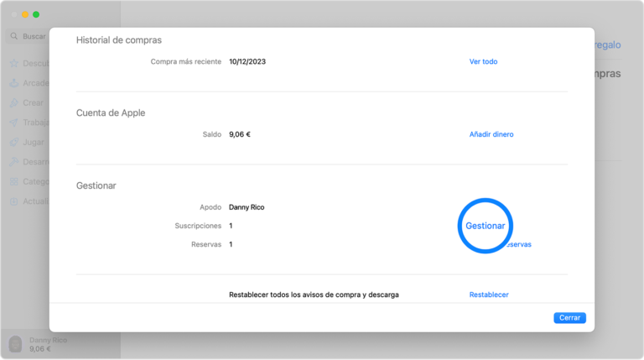Open Ver todo purchase history link

(483, 61)
